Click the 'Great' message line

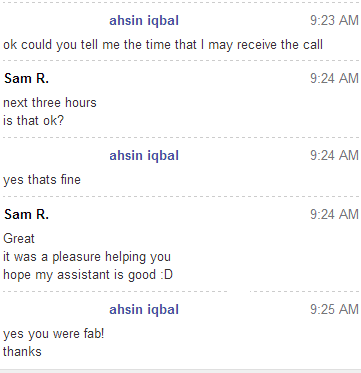click(19, 239)
